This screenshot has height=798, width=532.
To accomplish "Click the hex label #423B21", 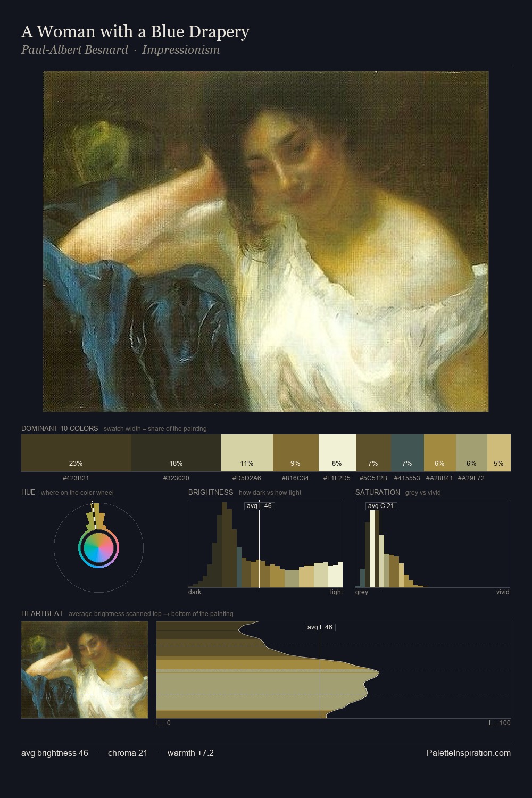I will [x=76, y=478].
